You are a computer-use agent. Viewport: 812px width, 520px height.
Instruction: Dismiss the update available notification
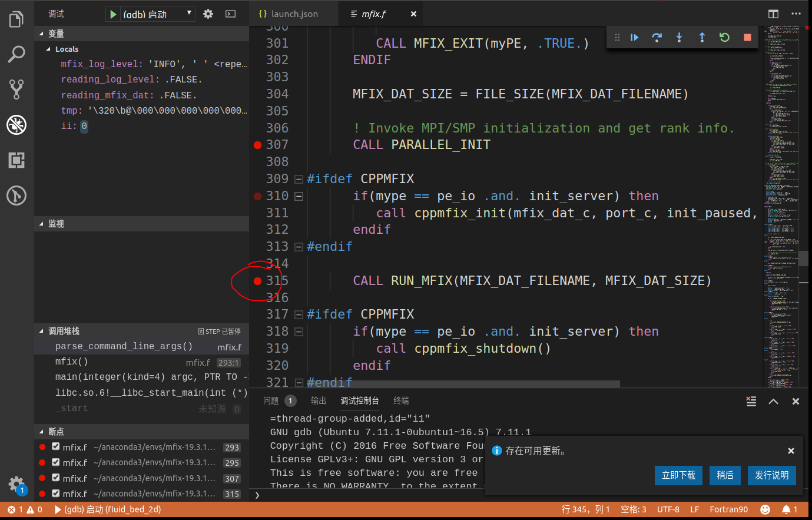(x=791, y=451)
